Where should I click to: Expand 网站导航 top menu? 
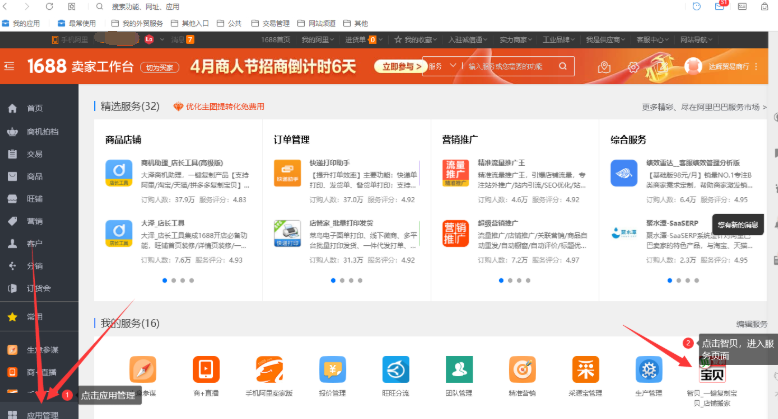[696, 40]
